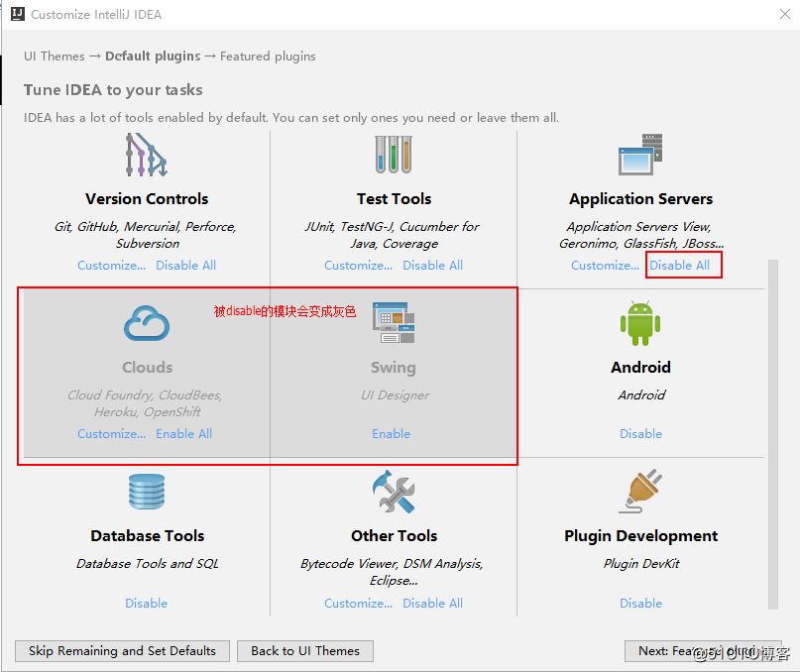Screen dimensions: 800x672
Task: Click the 'Customize IntelliJ IDEA' window title
Action: 96,14
